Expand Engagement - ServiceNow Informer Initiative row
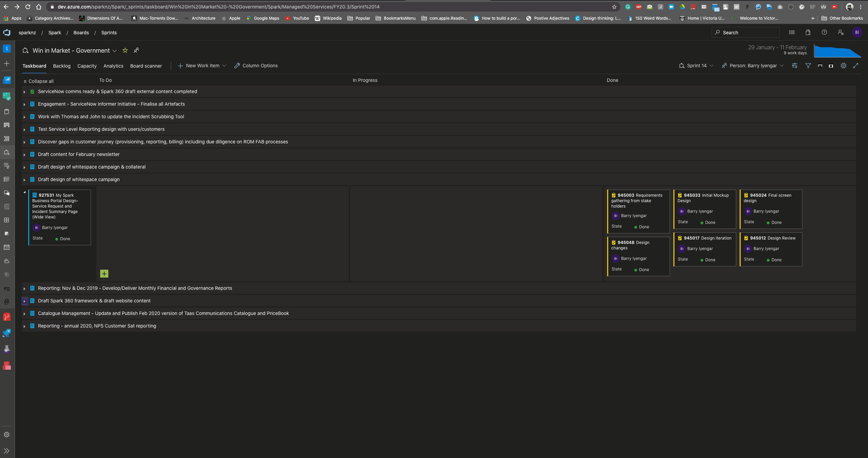 click(x=24, y=104)
